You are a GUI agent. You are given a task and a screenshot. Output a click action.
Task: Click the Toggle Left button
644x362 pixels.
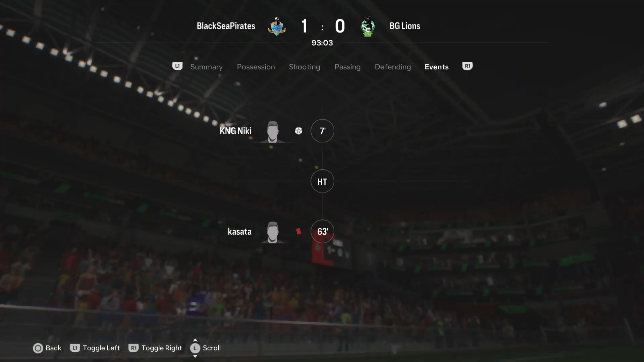[x=95, y=348]
